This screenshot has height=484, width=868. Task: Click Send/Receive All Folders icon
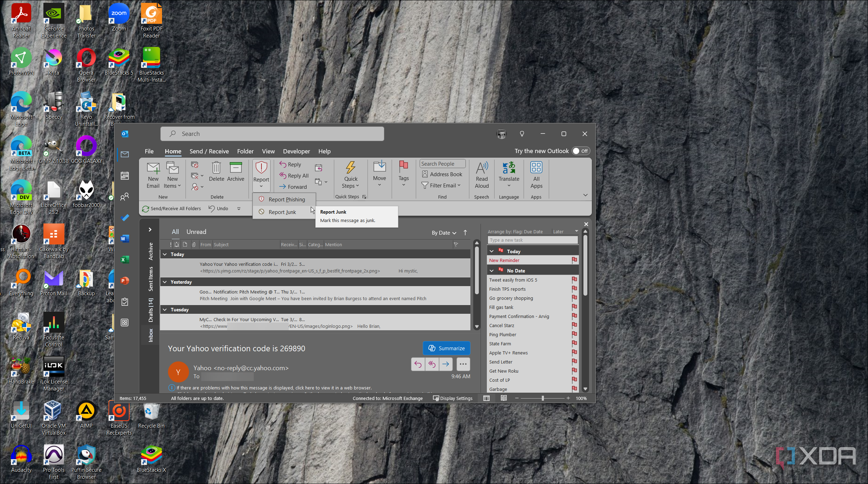click(x=146, y=209)
